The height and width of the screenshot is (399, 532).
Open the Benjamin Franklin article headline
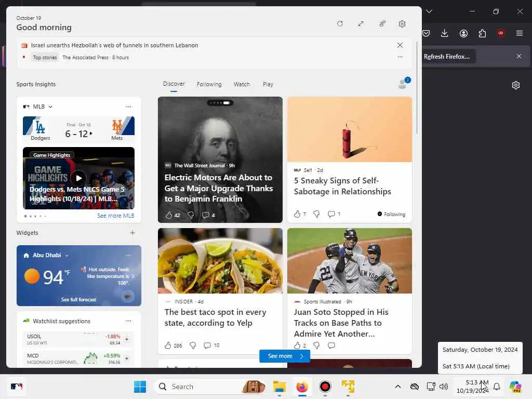[x=219, y=188]
